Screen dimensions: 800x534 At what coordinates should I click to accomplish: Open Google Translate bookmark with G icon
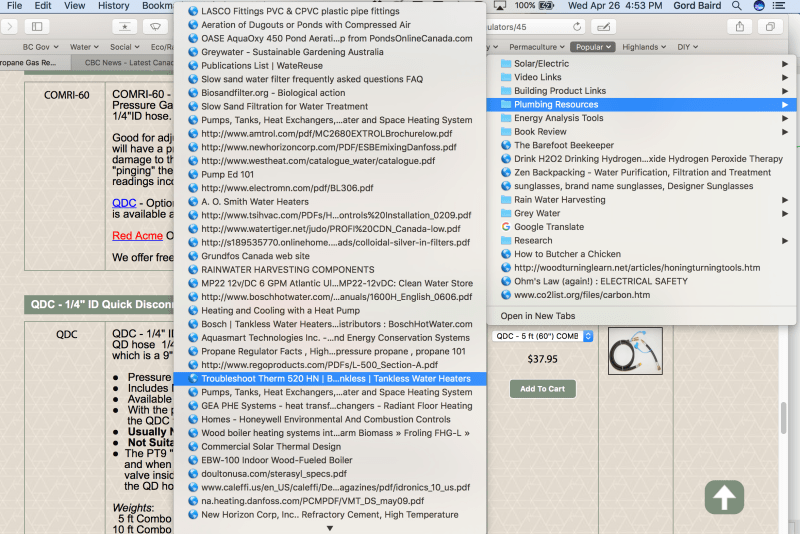tap(549, 227)
